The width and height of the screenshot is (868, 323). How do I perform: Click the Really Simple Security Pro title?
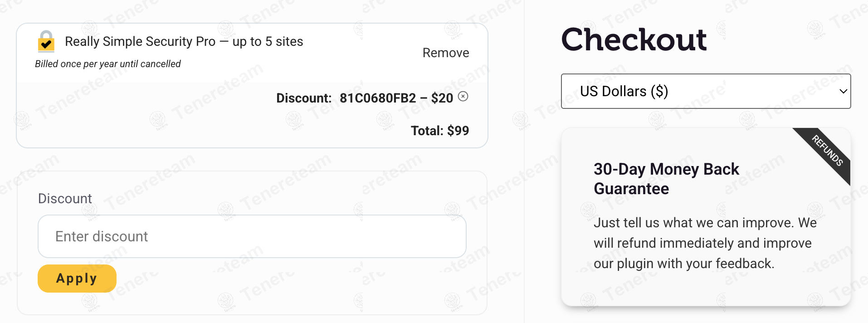pos(140,41)
